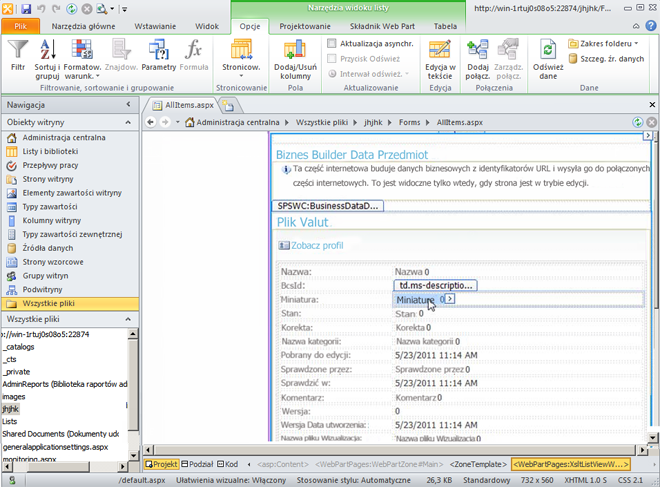660x487 pixels.
Task: Open Zakres folderu dropdown
Action: 603,43
